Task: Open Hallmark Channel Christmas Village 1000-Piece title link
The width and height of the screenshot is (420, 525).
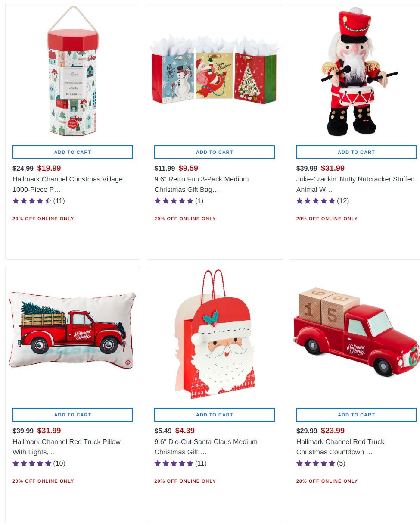Action: [x=68, y=184]
